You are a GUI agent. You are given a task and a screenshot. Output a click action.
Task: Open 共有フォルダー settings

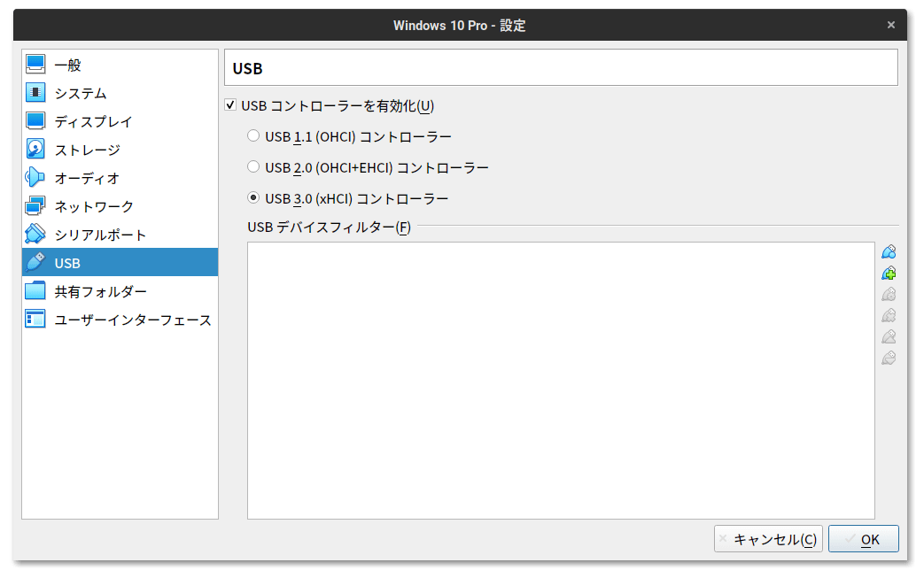point(120,290)
